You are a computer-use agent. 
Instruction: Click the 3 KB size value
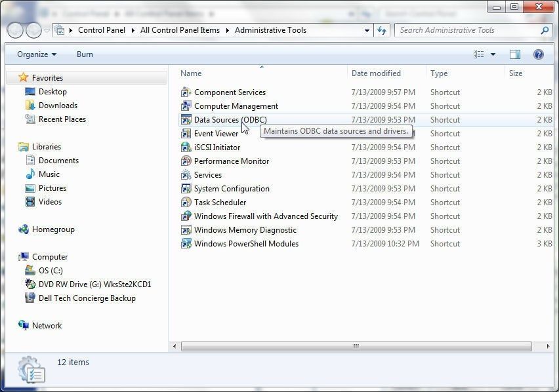point(545,244)
